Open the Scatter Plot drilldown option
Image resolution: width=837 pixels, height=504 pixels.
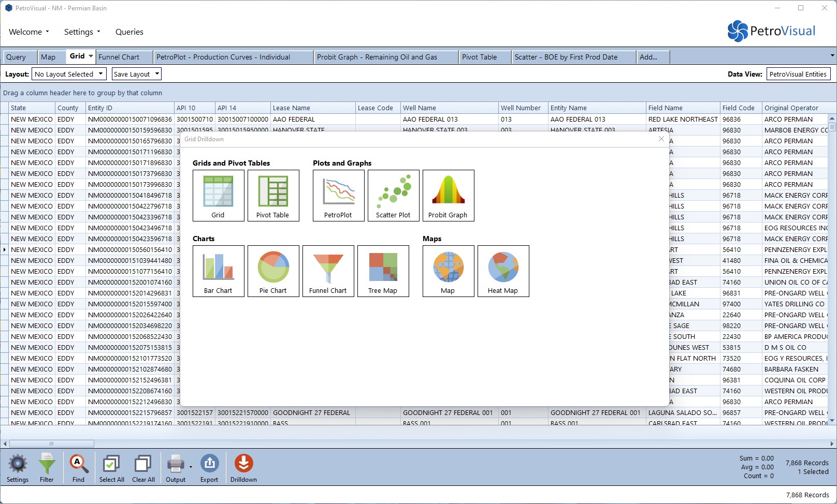click(x=393, y=196)
